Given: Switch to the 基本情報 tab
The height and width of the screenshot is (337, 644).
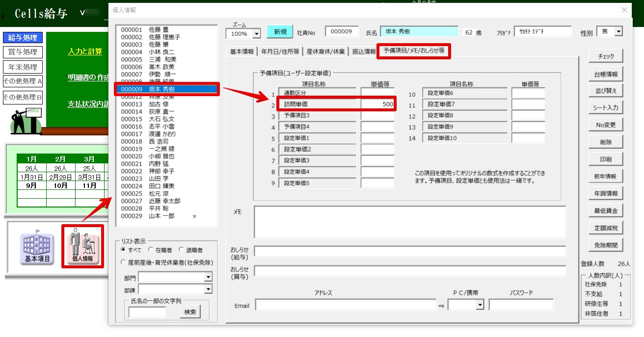Looking at the screenshot, I should point(242,52).
